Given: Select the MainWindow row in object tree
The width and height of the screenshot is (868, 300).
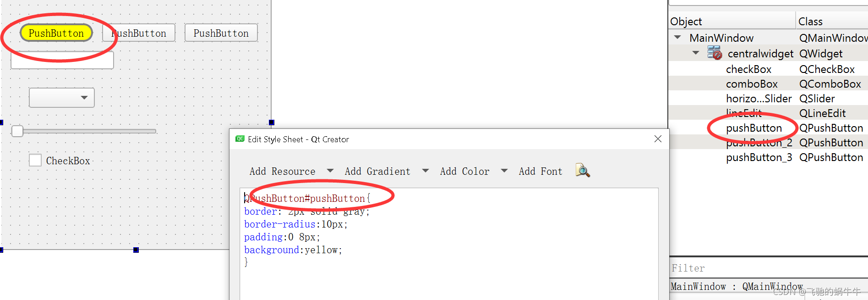Looking at the screenshot, I should coord(768,38).
